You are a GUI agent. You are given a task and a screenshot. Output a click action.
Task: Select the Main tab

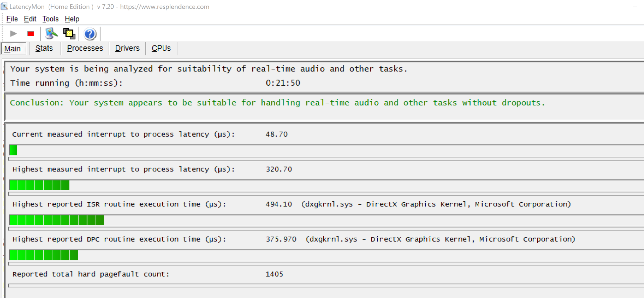tap(13, 49)
